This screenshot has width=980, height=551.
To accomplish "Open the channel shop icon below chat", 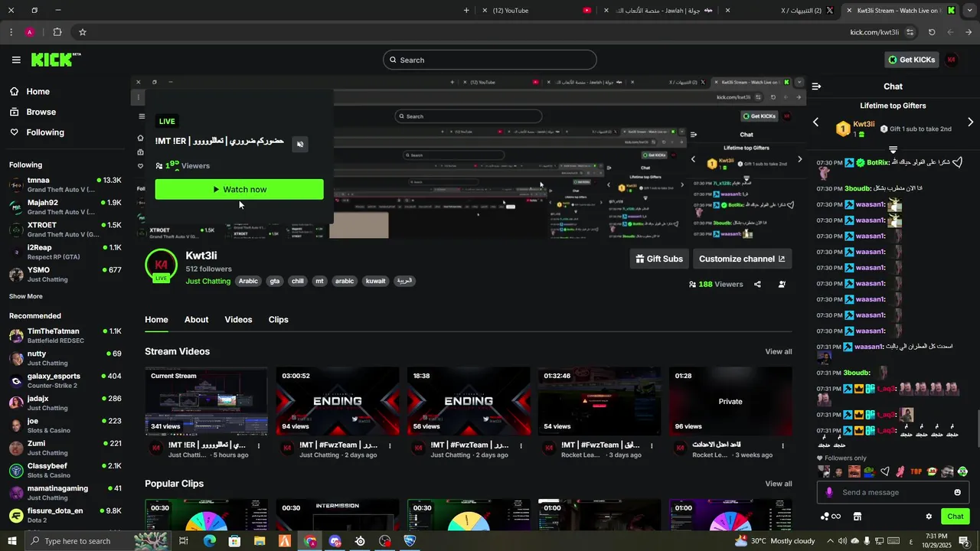I will pyautogui.click(x=857, y=517).
